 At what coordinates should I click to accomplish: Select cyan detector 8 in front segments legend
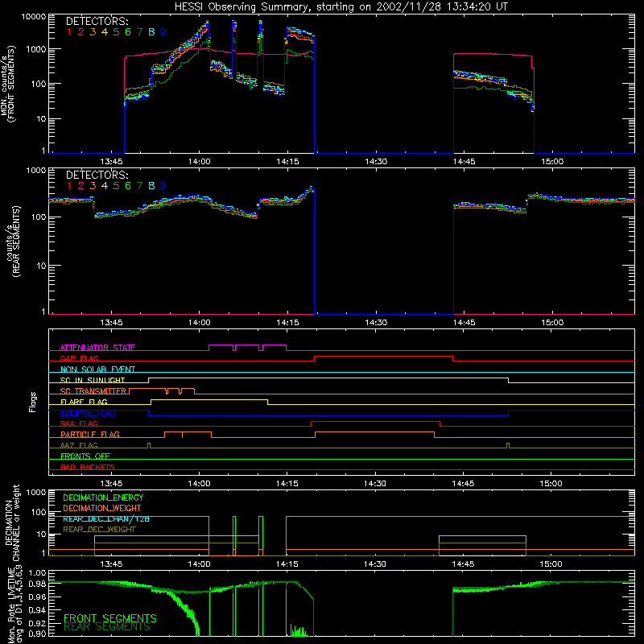pos(151,32)
